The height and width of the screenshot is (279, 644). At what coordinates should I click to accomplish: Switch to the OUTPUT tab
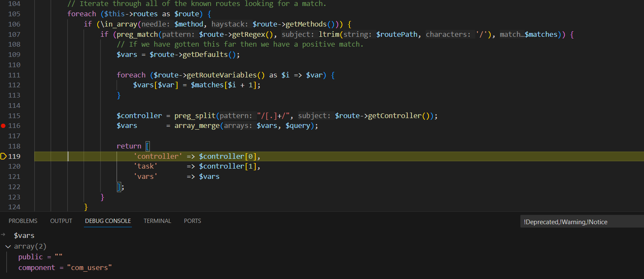(61, 221)
